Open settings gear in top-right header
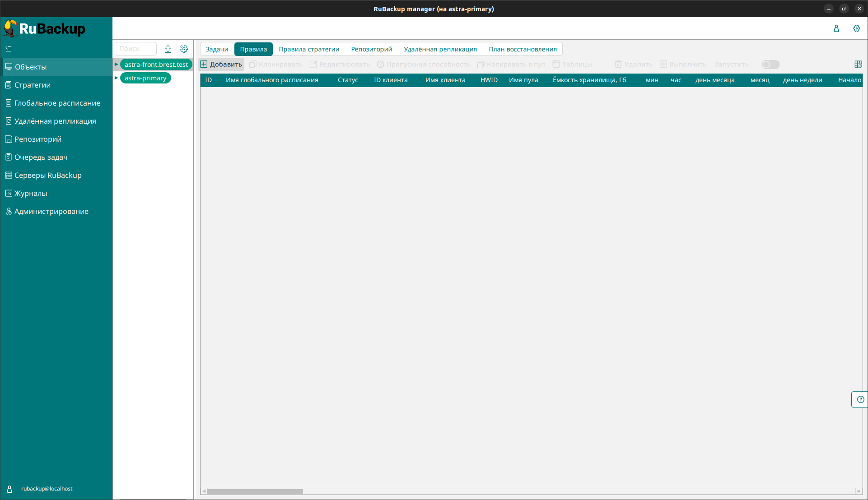 (856, 28)
